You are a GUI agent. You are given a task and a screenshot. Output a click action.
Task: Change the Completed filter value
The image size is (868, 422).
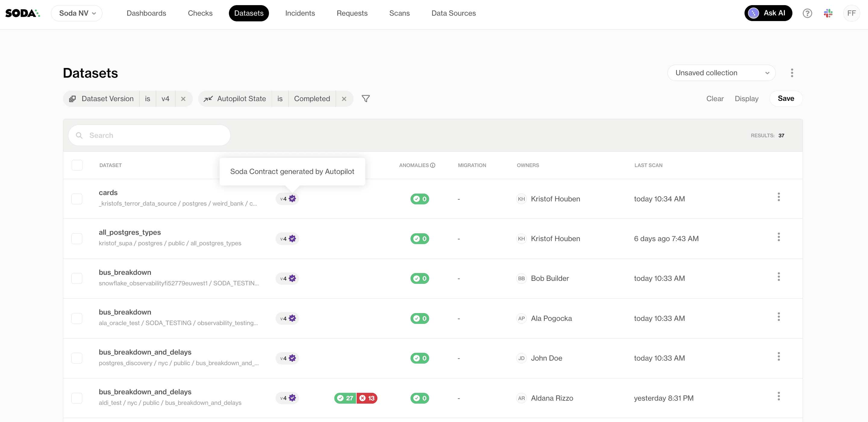312,99
